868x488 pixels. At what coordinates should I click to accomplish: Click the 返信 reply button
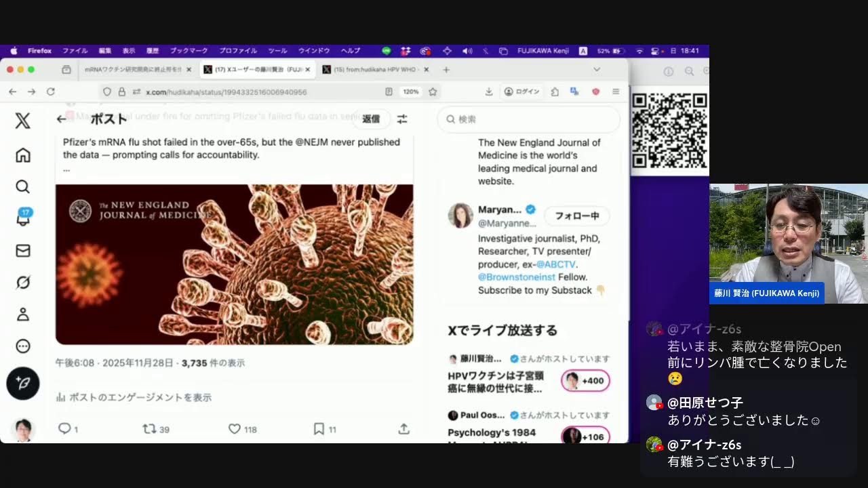371,119
